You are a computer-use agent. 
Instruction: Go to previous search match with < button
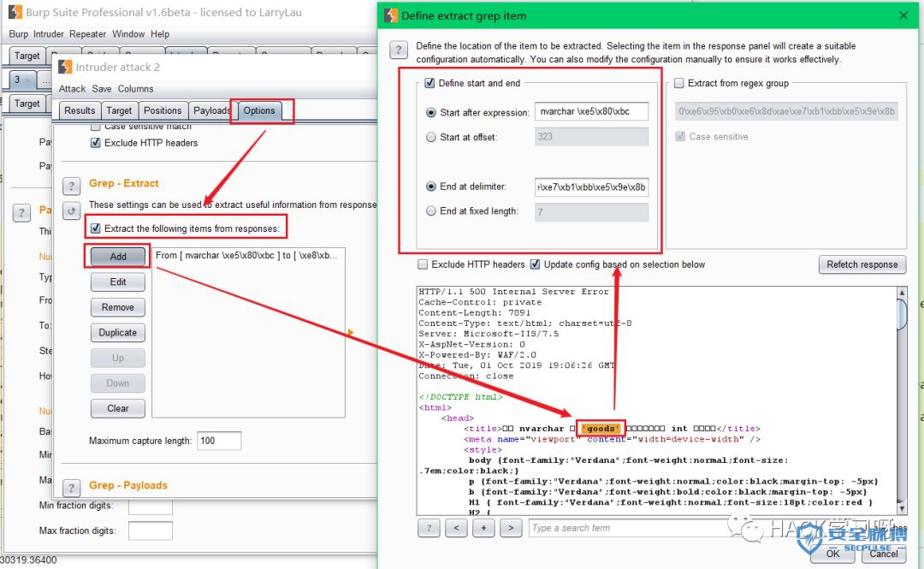click(456, 528)
